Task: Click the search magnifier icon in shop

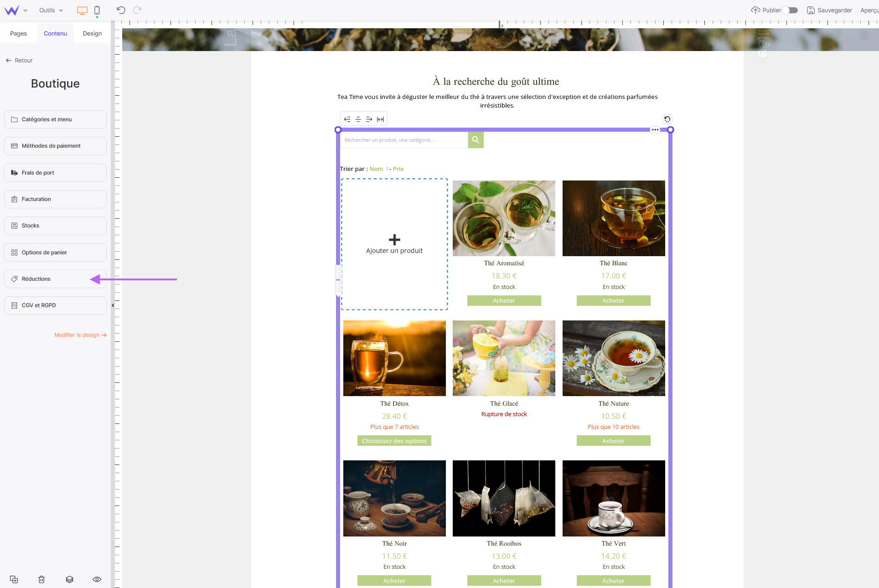Action: (x=475, y=140)
